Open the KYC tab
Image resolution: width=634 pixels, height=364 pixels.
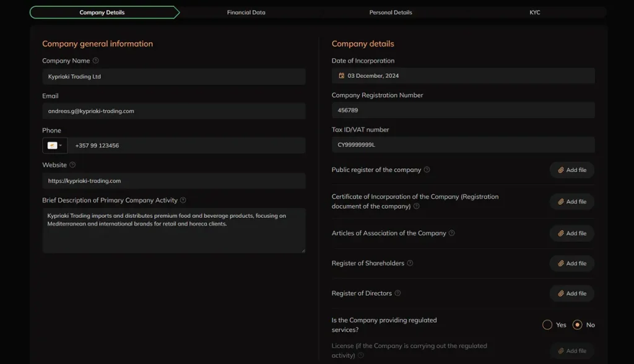pos(534,12)
